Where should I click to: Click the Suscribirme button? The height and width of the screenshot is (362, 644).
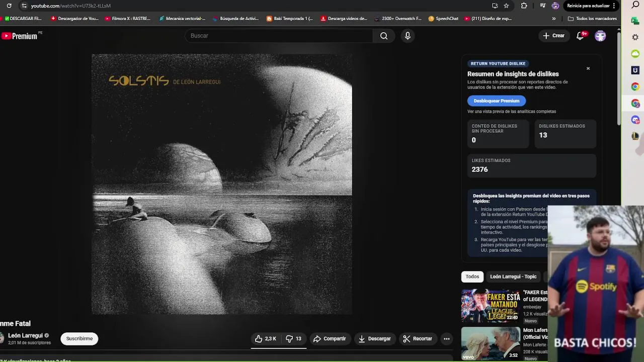(79, 338)
